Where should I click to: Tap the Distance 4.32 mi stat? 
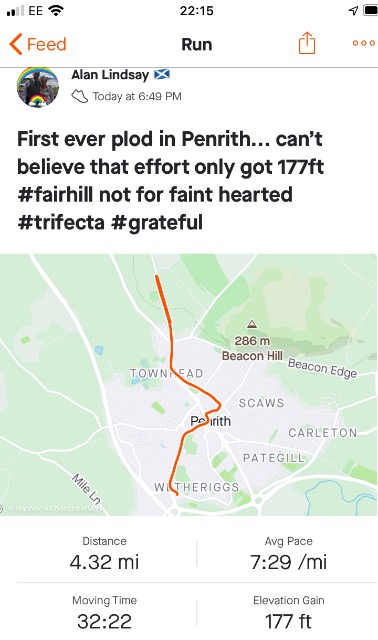105,555
